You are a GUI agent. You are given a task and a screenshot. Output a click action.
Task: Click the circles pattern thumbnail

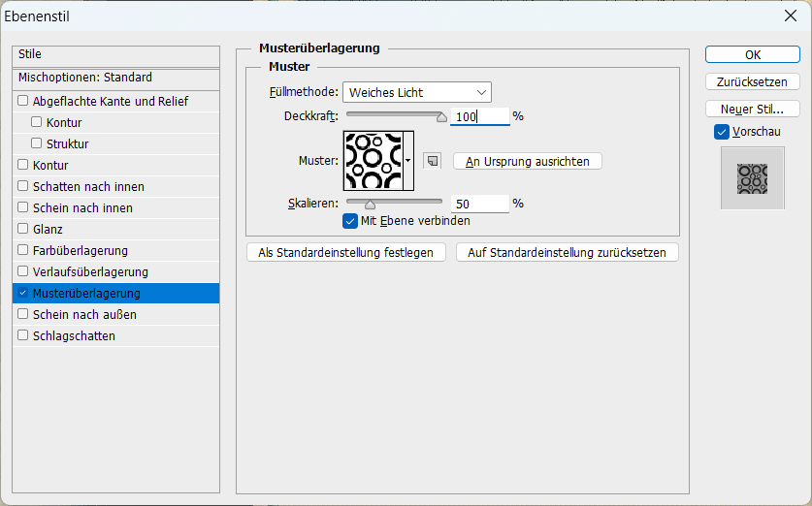coord(374,161)
